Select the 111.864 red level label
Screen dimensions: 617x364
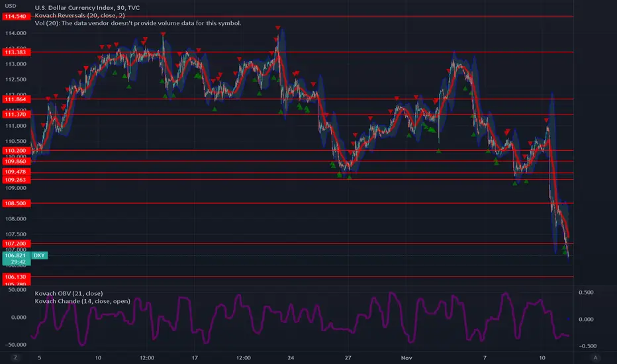16,99
